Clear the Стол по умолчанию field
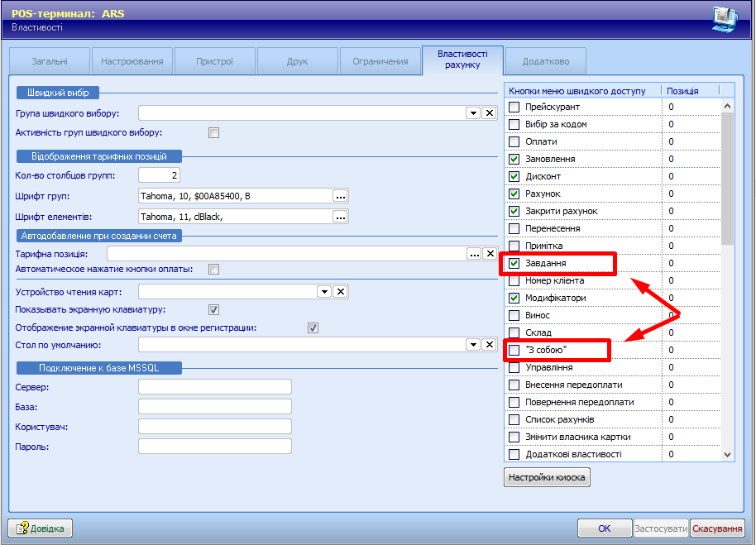The height and width of the screenshot is (545, 756). tap(489, 345)
